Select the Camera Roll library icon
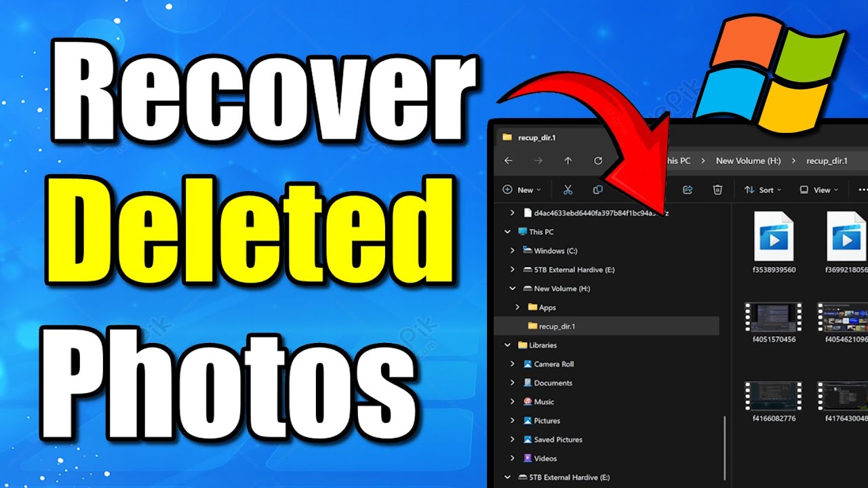 point(527,364)
